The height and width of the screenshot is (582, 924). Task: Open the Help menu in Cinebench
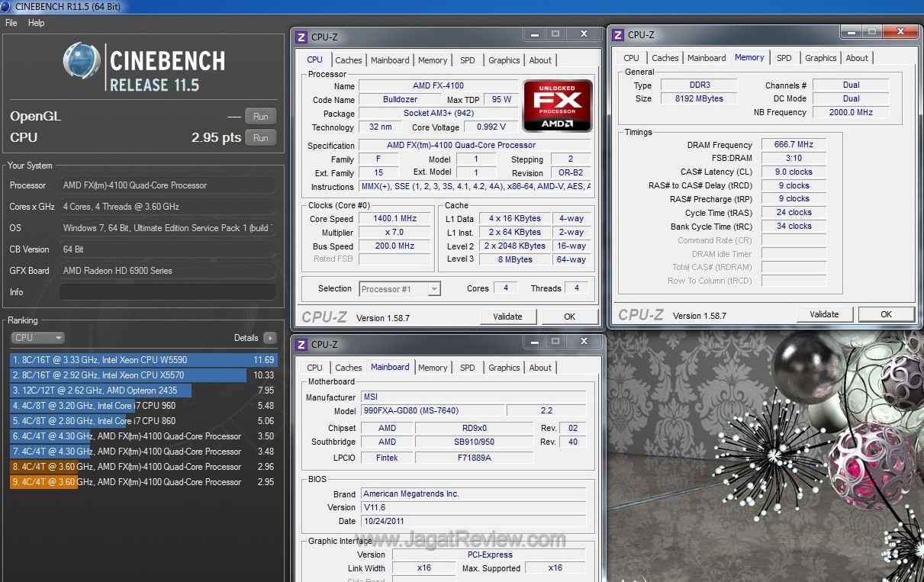pos(37,23)
